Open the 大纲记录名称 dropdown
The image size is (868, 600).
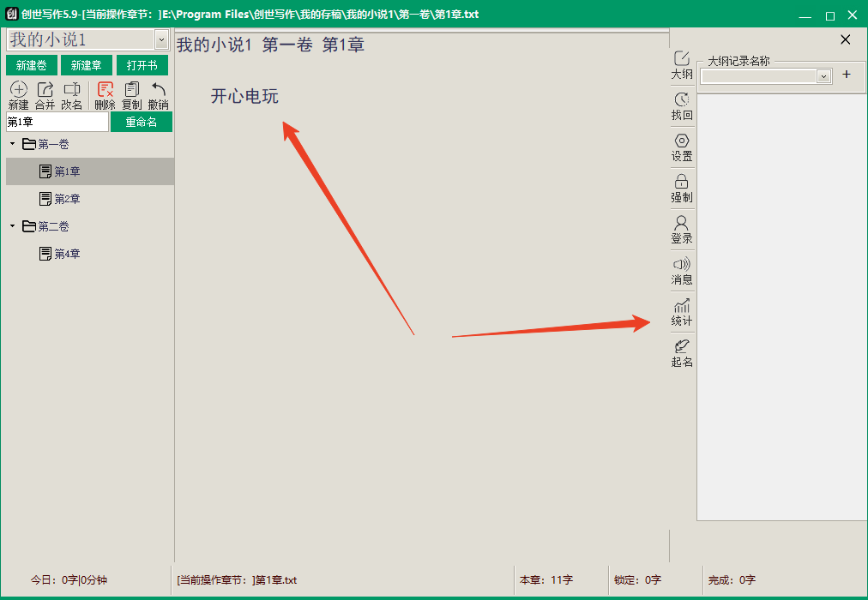pos(824,76)
